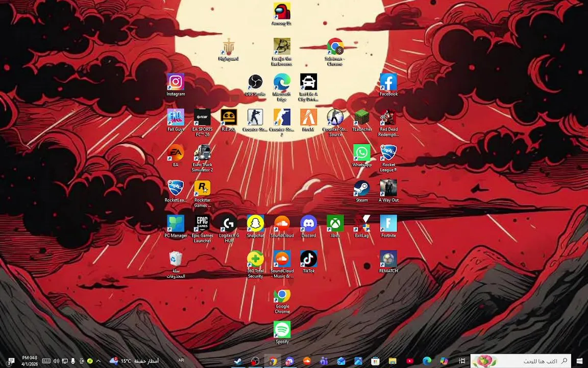Open YouTube from the taskbar
Viewport: 588px width, 368px height.
tap(409, 361)
